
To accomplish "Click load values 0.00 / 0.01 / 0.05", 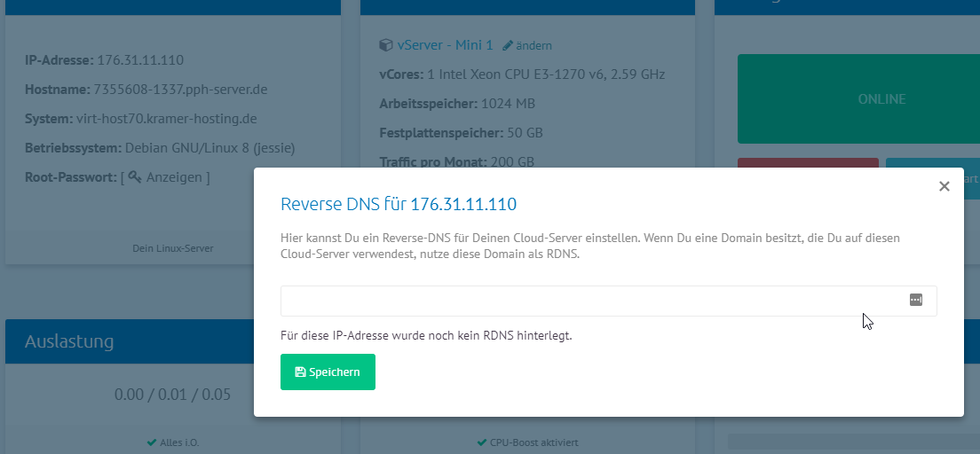I will point(172,395).
